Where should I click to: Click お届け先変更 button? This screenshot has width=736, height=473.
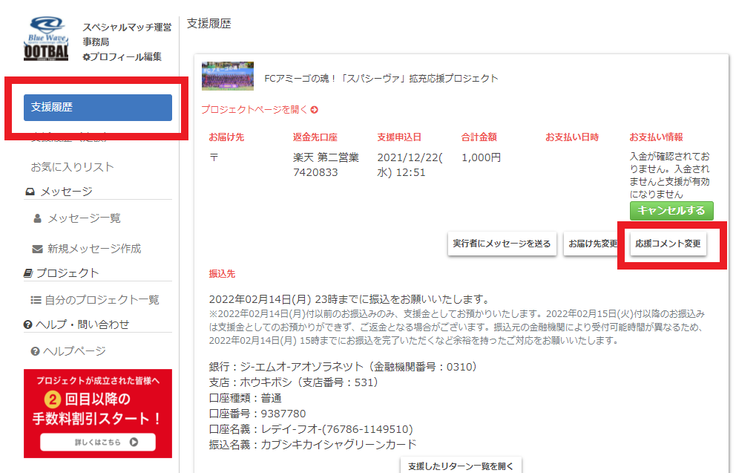[x=591, y=244]
